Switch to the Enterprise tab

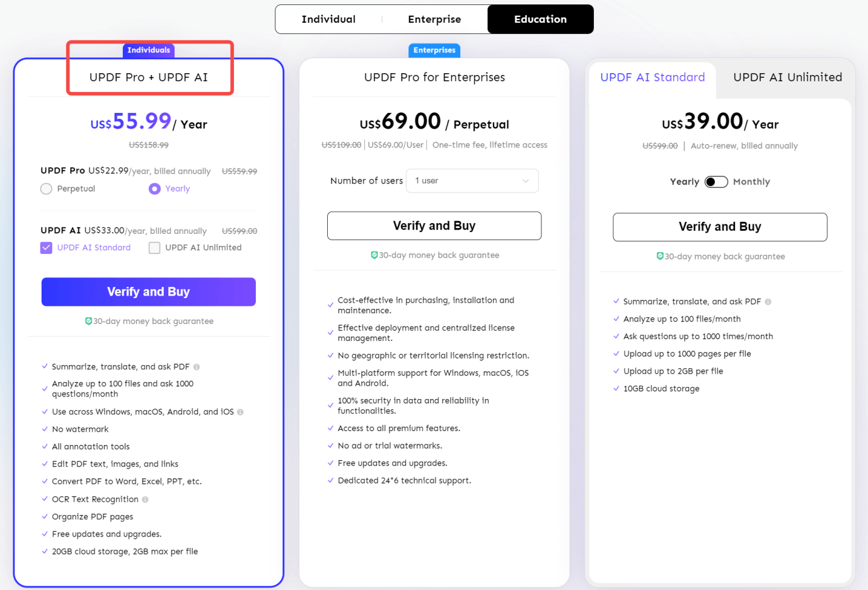pos(434,20)
